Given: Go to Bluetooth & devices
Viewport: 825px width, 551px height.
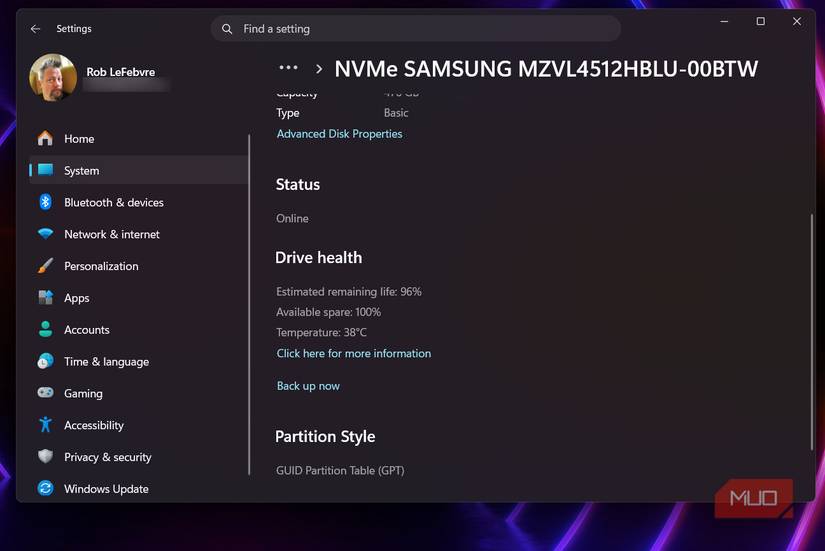Looking at the screenshot, I should [x=138, y=202].
